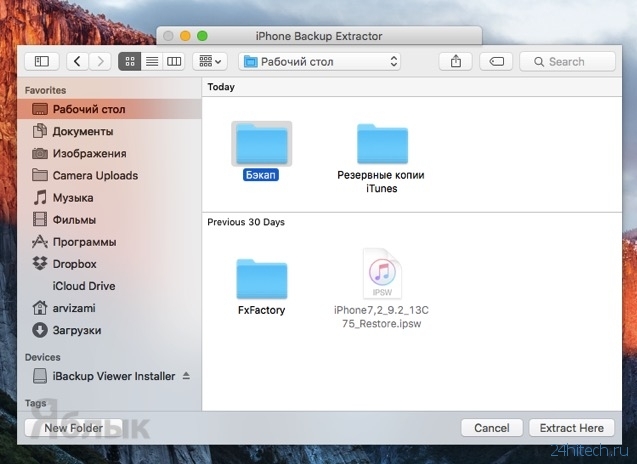Open the Рабочий стол location dropdown
Viewport: 637px width, 464px height.
[320, 62]
